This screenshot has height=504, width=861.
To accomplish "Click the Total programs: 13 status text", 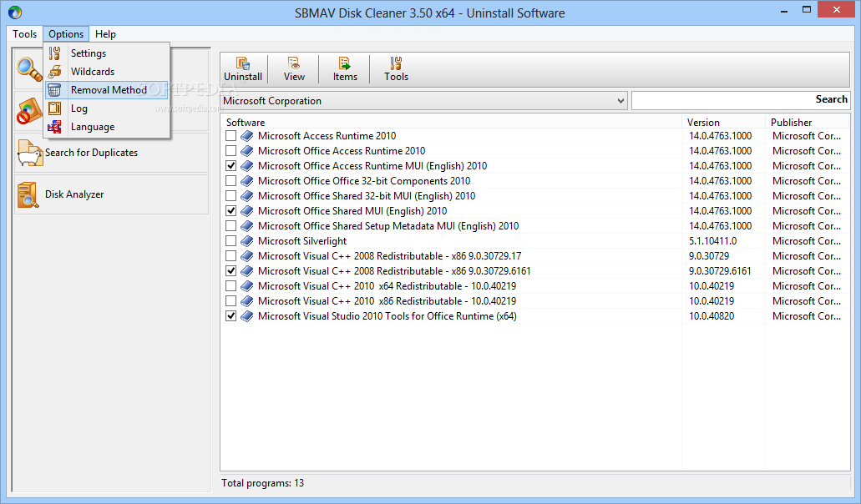I will (x=262, y=483).
